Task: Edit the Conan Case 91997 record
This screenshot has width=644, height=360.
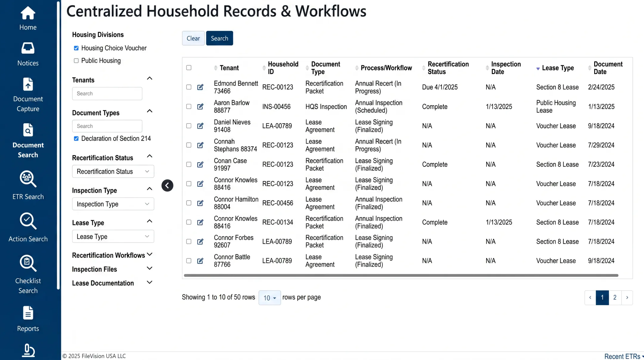Action: (200, 164)
